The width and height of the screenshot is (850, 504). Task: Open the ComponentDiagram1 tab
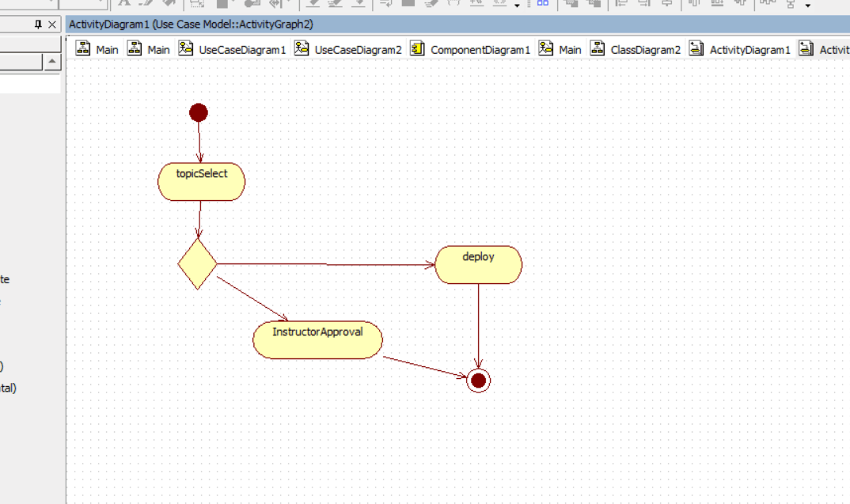click(x=471, y=49)
